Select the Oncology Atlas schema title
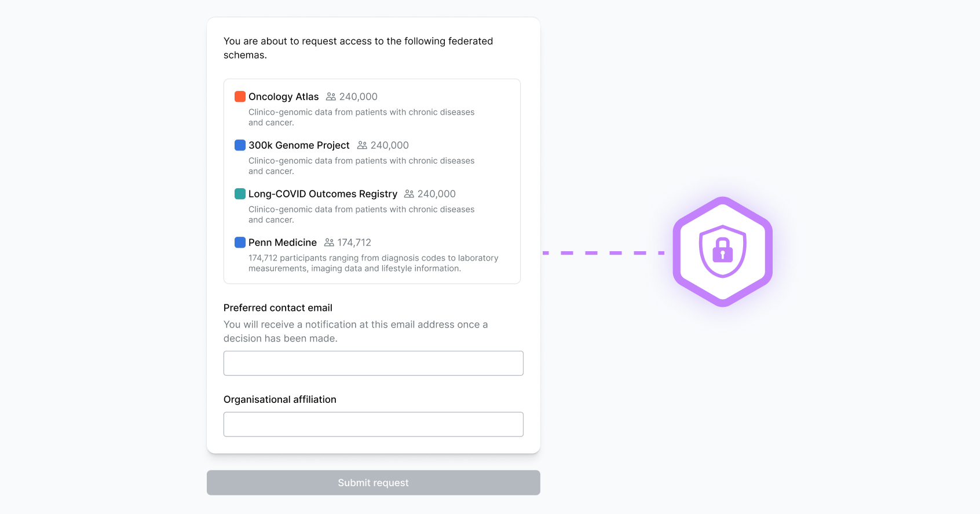This screenshot has width=980, height=514. [x=283, y=97]
